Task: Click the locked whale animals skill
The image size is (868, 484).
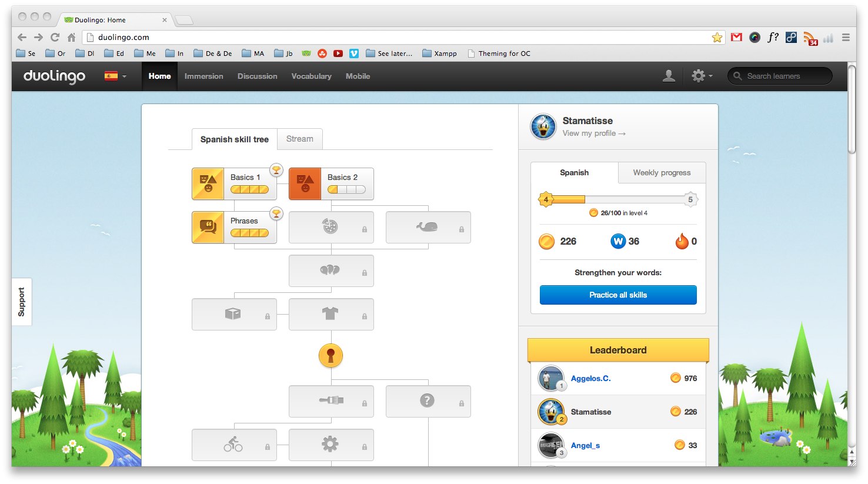Action: click(x=428, y=227)
